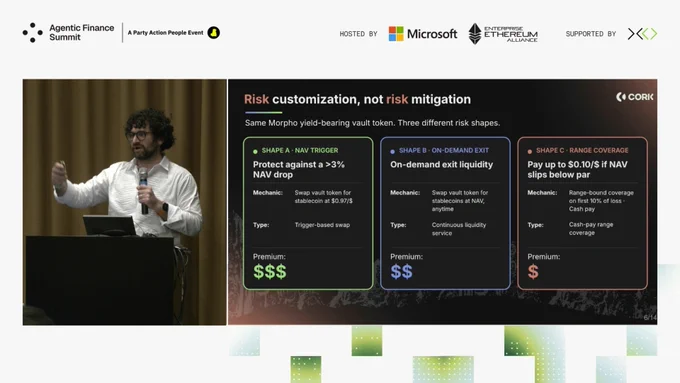Click the 'On-demand exit liquidity' card title
Image resolution: width=680 pixels, height=383 pixels.
[441, 165]
